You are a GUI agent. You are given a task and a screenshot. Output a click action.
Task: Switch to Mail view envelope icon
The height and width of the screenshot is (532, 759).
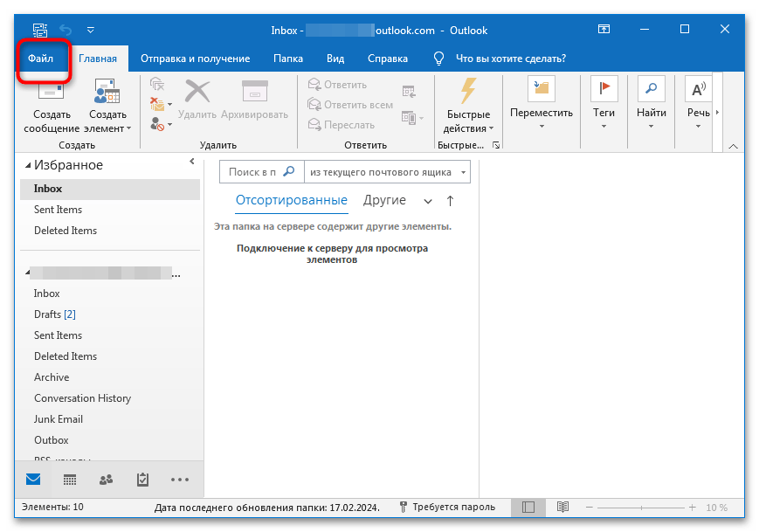pyautogui.click(x=33, y=480)
